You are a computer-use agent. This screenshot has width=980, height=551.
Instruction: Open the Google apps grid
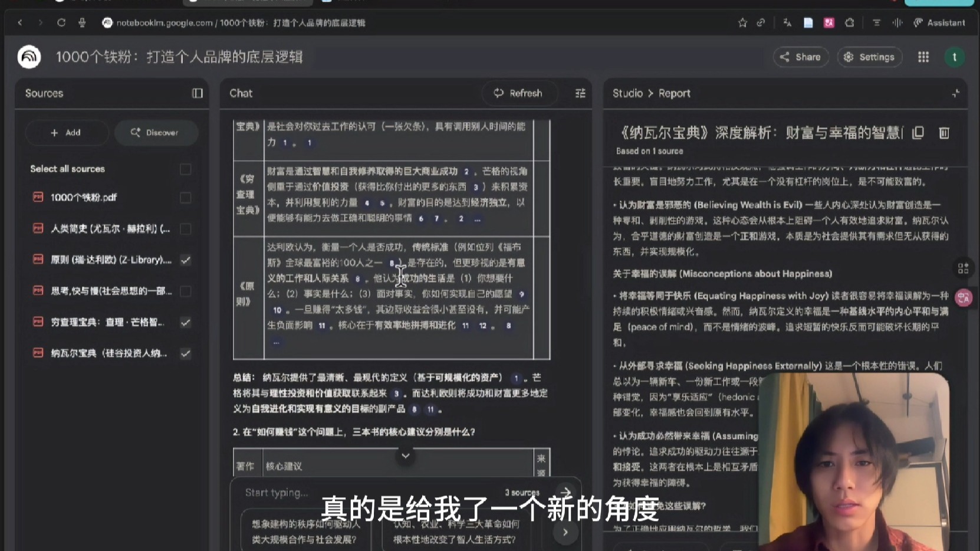click(923, 57)
